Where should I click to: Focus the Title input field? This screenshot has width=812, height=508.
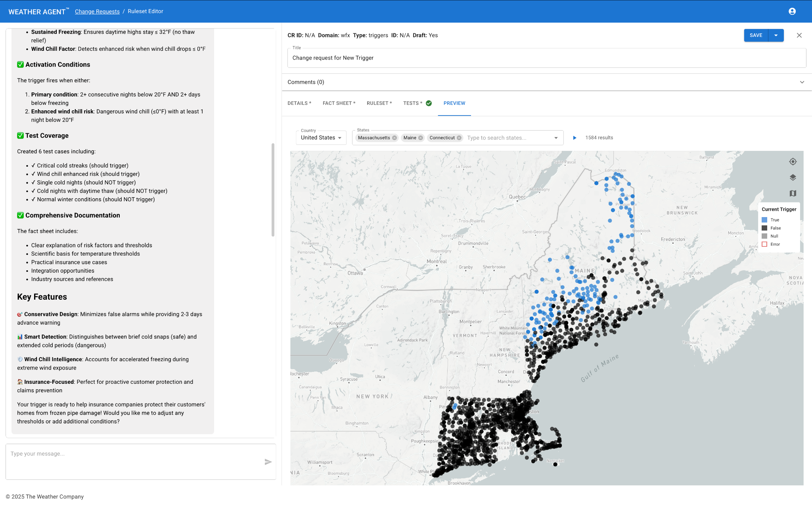point(547,58)
